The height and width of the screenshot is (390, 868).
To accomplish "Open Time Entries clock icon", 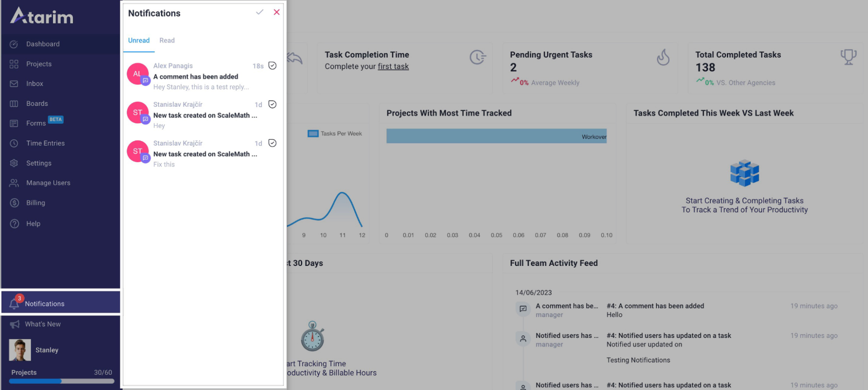I will [14, 143].
